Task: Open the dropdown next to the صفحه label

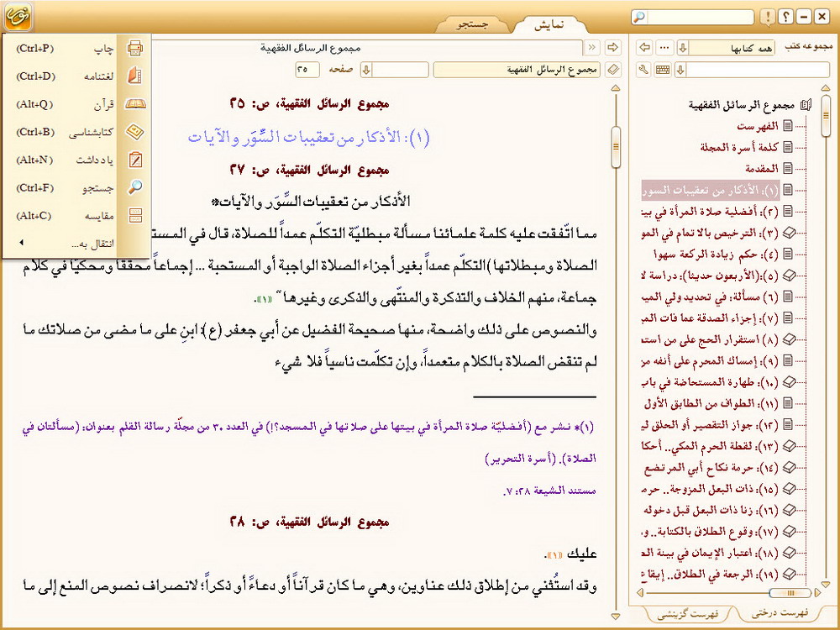Action: click(x=366, y=70)
